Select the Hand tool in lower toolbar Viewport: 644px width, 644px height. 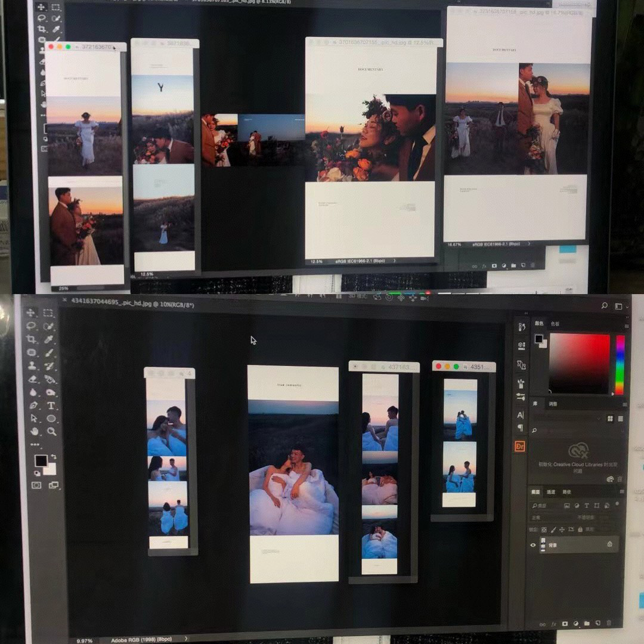(x=34, y=431)
